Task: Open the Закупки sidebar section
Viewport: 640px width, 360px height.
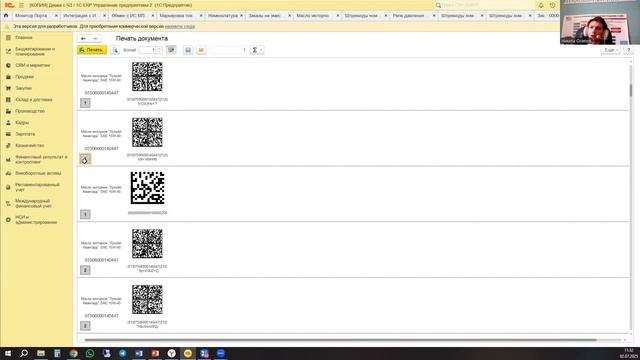Action: click(23, 88)
